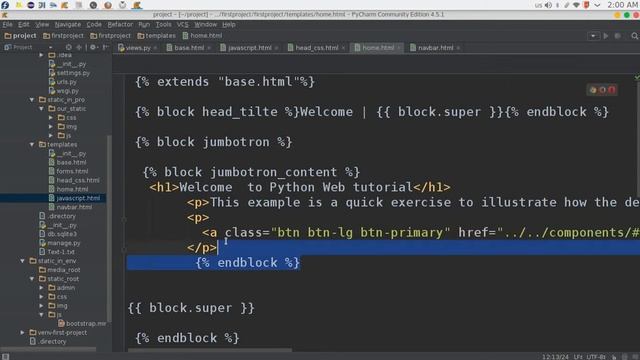Select head_css.html in project tree
The width and height of the screenshot is (640, 360).
tap(74, 180)
